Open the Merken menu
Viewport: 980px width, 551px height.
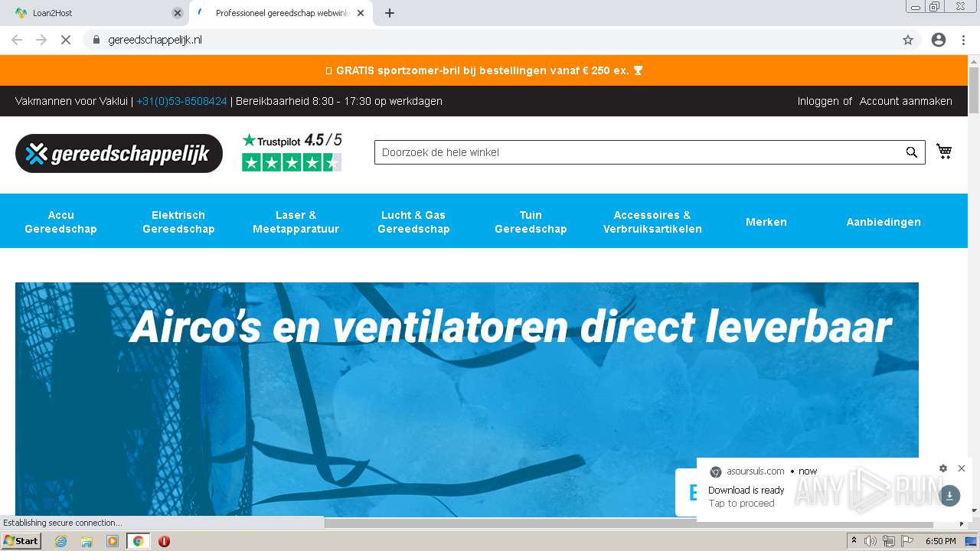tap(766, 222)
